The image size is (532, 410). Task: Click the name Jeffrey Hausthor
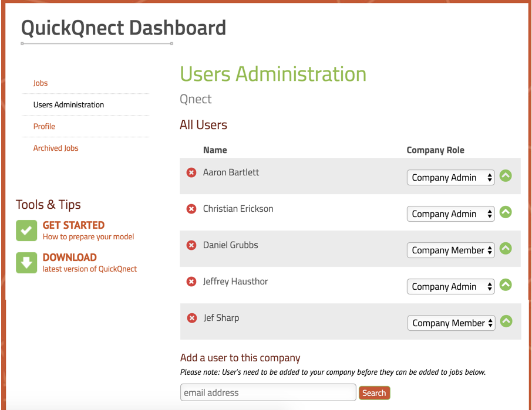coord(235,282)
